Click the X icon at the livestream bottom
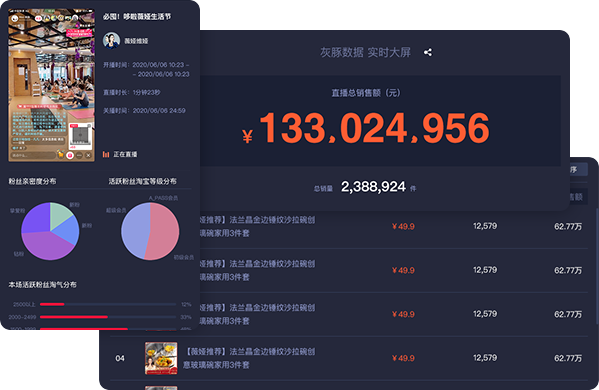 88,155
